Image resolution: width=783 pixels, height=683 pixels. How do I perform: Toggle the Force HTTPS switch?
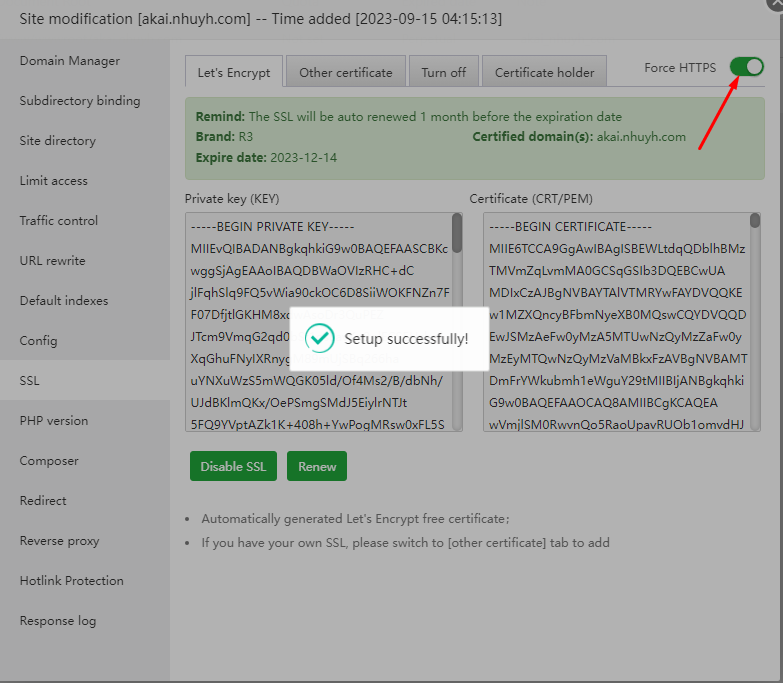[x=747, y=66]
